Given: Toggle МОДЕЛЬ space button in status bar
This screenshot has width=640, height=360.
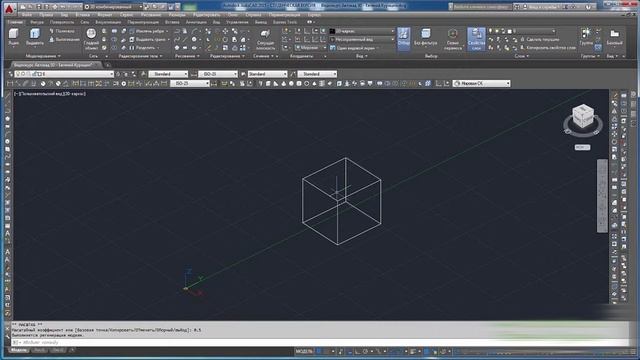Looking at the screenshot, I should (304, 351).
